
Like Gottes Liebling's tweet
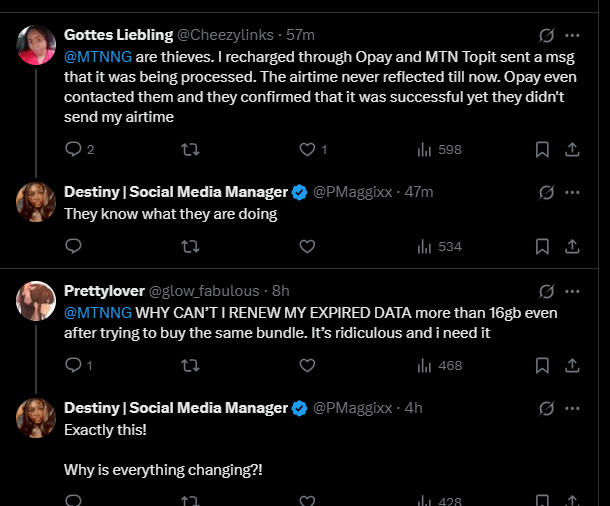click(307, 149)
